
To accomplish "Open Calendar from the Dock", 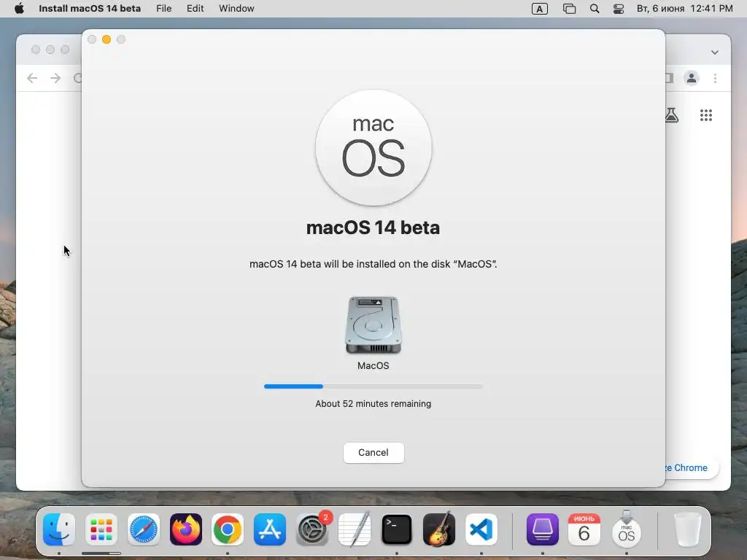I will pos(584,529).
